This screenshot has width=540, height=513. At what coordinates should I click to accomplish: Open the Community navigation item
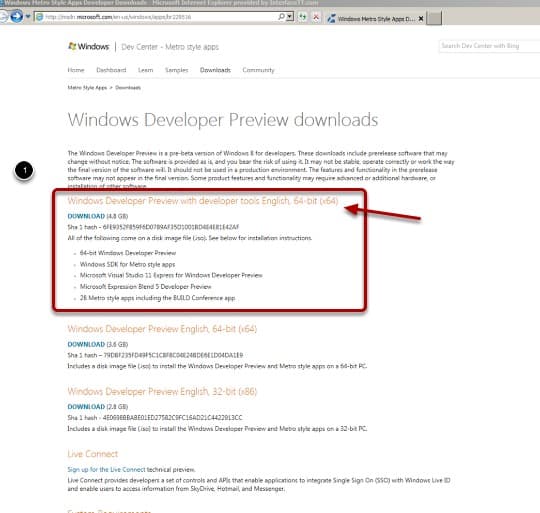coord(258,70)
